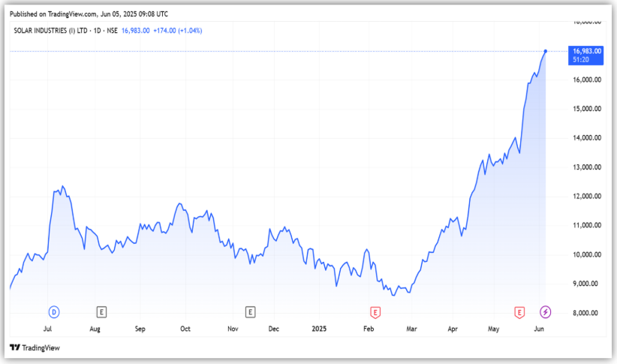Click the blue dividend D marker
Screen dimensions: 617x364
[53, 311]
